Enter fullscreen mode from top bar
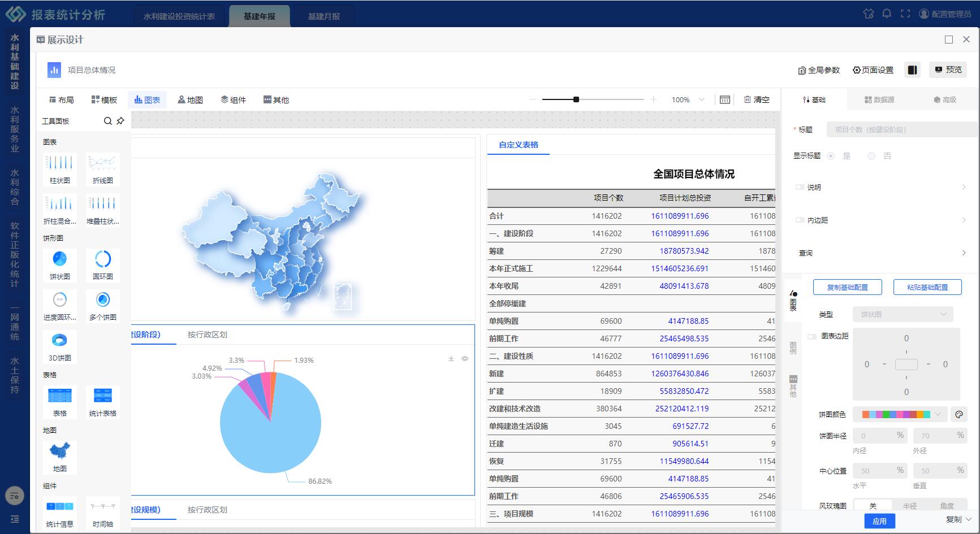Image resolution: width=980 pixels, height=534 pixels. click(905, 14)
